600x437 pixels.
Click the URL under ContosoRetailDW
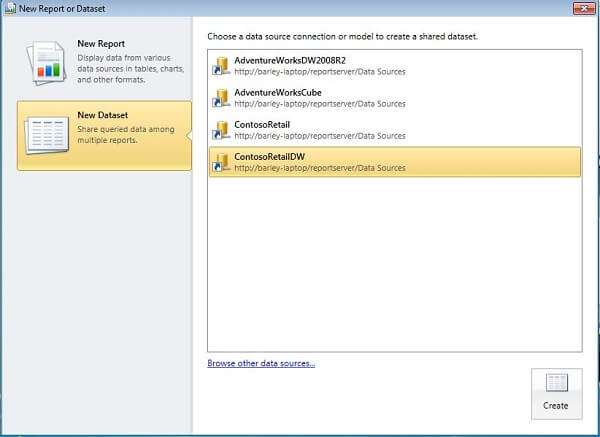[320, 168]
